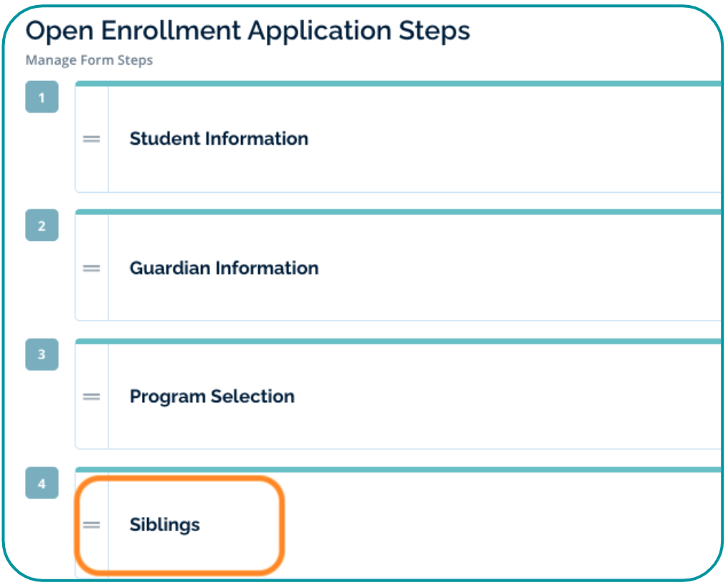Click the step number 1 badge
The width and height of the screenshot is (728, 585).
42,97
